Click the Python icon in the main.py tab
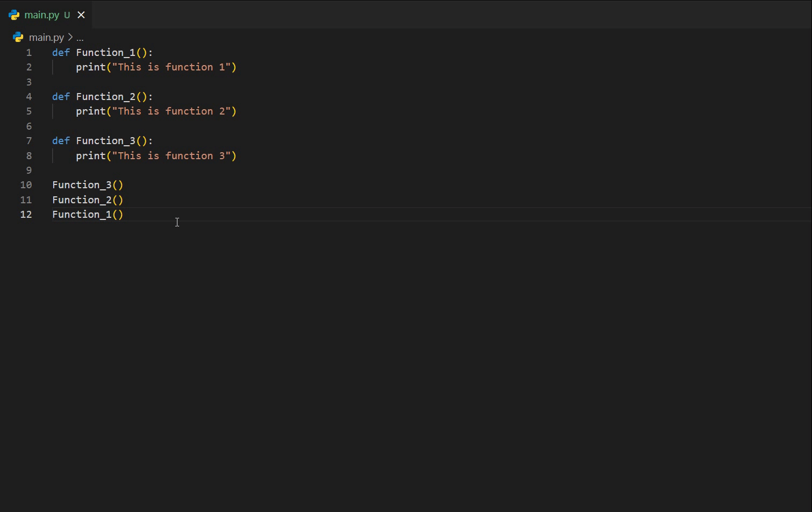Screen dimensions: 812x512 coord(14,15)
